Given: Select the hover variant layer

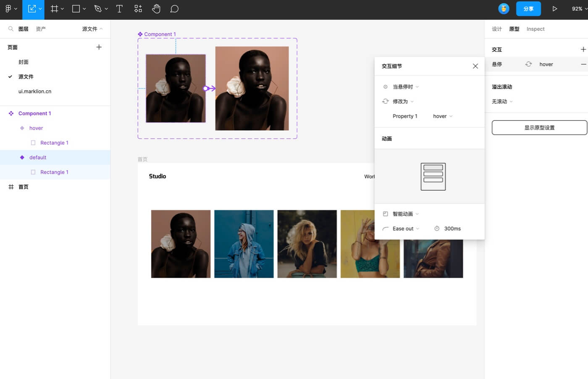Looking at the screenshot, I should (x=55, y=128).
